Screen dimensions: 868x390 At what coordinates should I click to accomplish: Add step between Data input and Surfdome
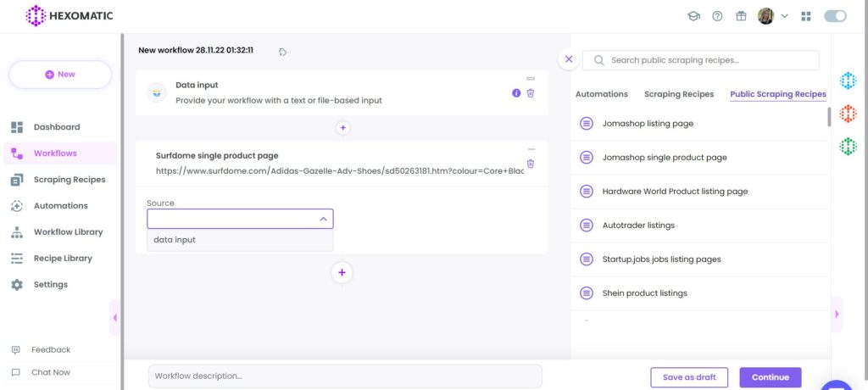pos(342,128)
